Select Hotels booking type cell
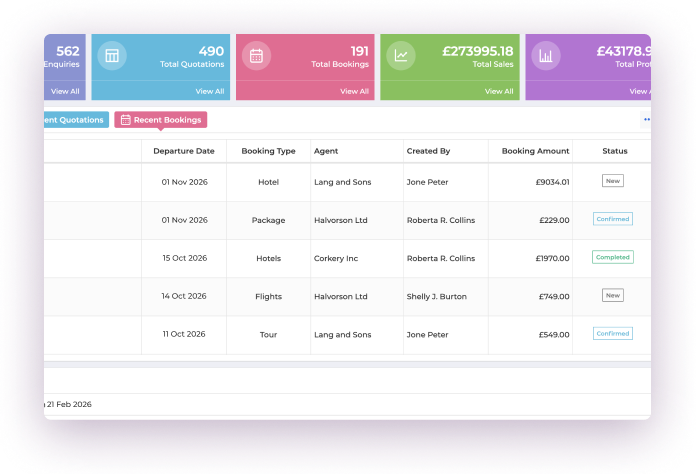The width and height of the screenshot is (696, 474). [269, 258]
